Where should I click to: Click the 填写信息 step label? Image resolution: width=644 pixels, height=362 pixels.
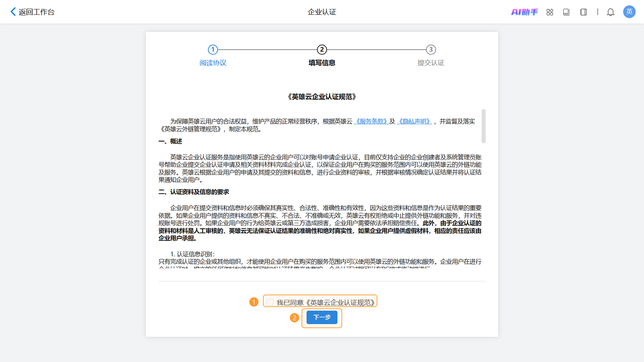(322, 63)
